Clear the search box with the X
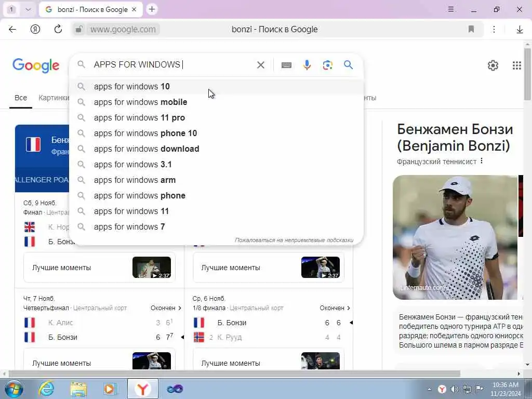 [261, 65]
